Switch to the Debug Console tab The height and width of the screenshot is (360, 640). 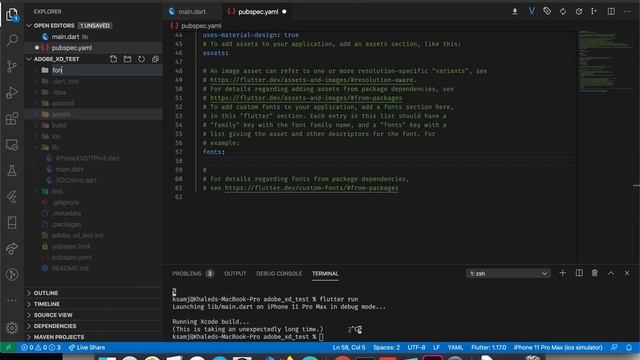[x=279, y=273]
